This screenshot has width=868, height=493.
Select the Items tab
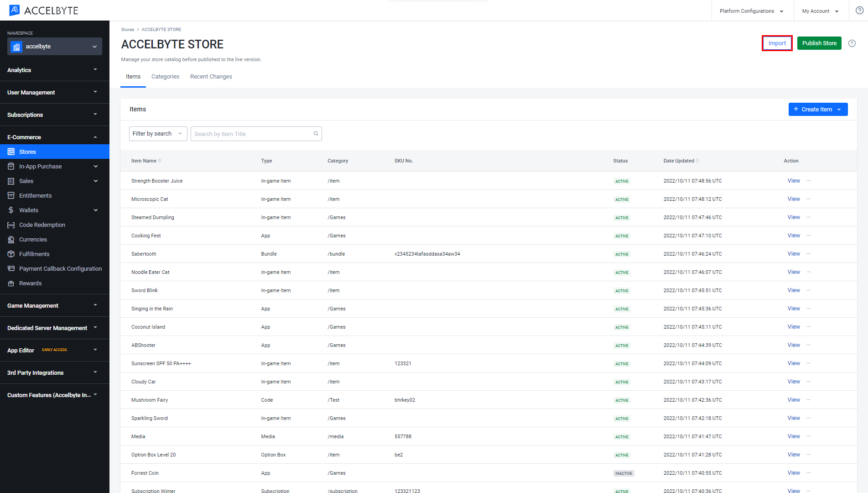point(133,77)
